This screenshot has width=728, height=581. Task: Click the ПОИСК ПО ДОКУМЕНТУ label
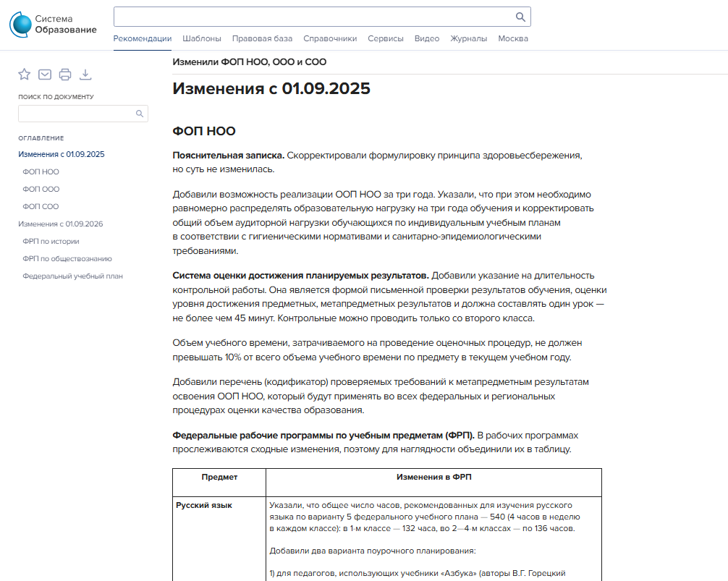pyautogui.click(x=56, y=96)
